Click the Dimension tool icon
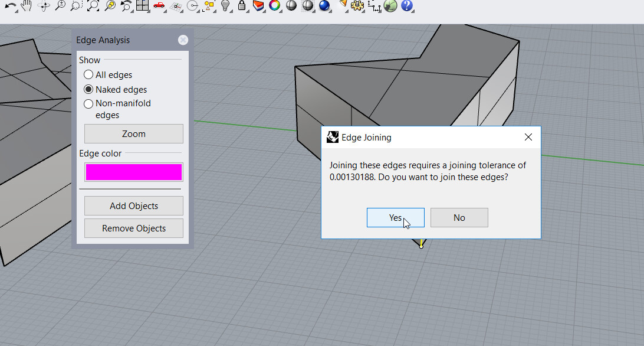 click(x=374, y=6)
